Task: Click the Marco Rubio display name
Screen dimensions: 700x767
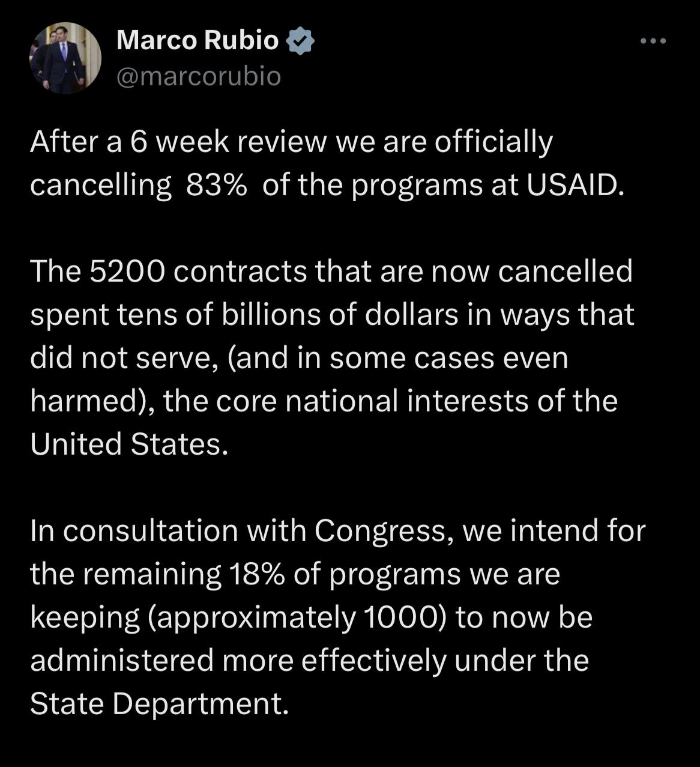Action: pos(197,40)
